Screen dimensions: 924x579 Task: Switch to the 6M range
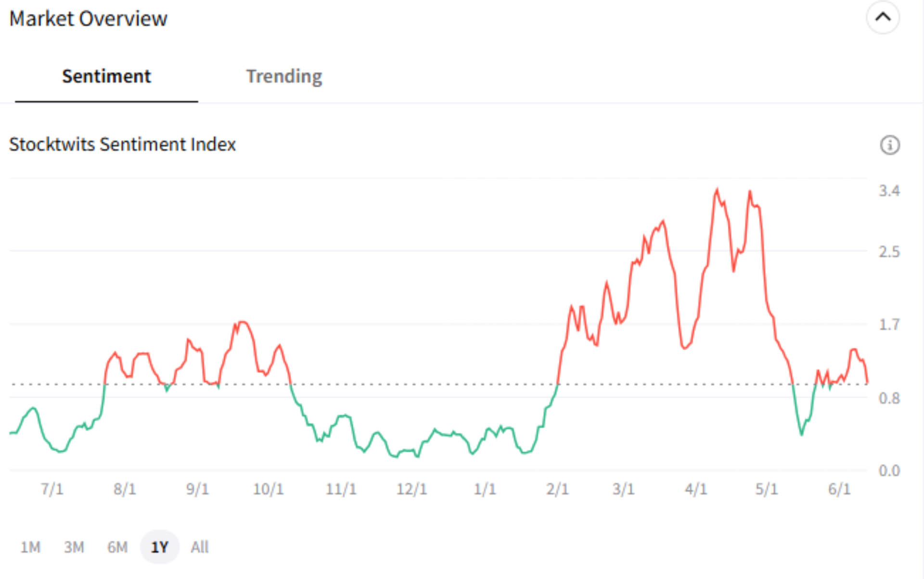pyautogui.click(x=117, y=546)
